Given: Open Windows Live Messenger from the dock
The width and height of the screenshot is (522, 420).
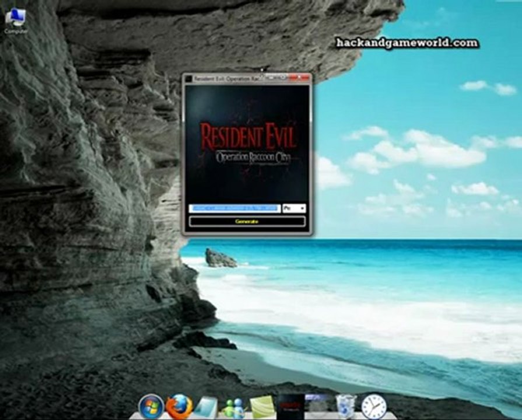Looking at the screenshot, I should coord(233,408).
